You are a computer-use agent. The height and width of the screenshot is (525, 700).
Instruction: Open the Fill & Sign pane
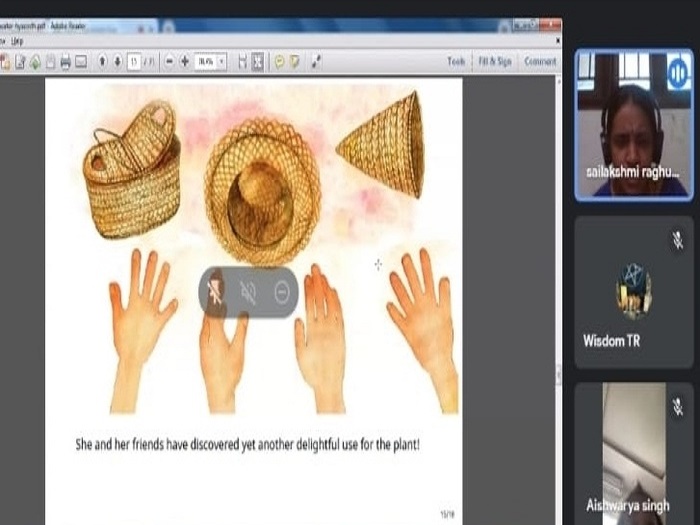[x=495, y=61]
